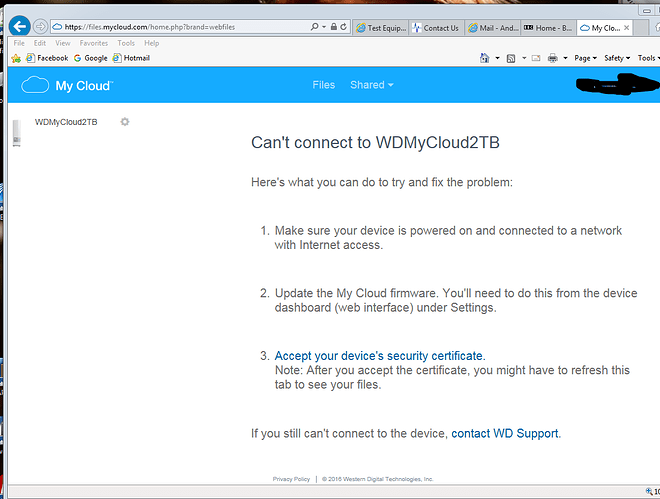Screen dimensions: 660x499
Task: Expand the Print dropdown arrow
Action: 565,58
